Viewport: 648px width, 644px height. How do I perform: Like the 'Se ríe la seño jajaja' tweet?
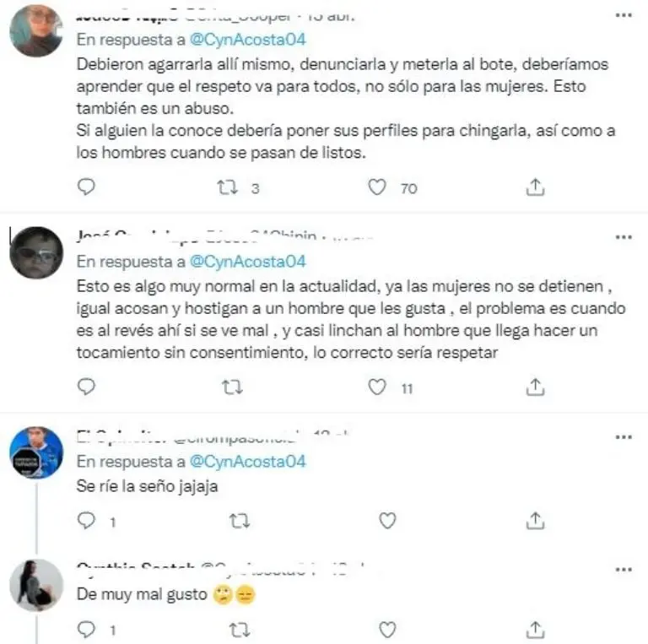(387, 521)
